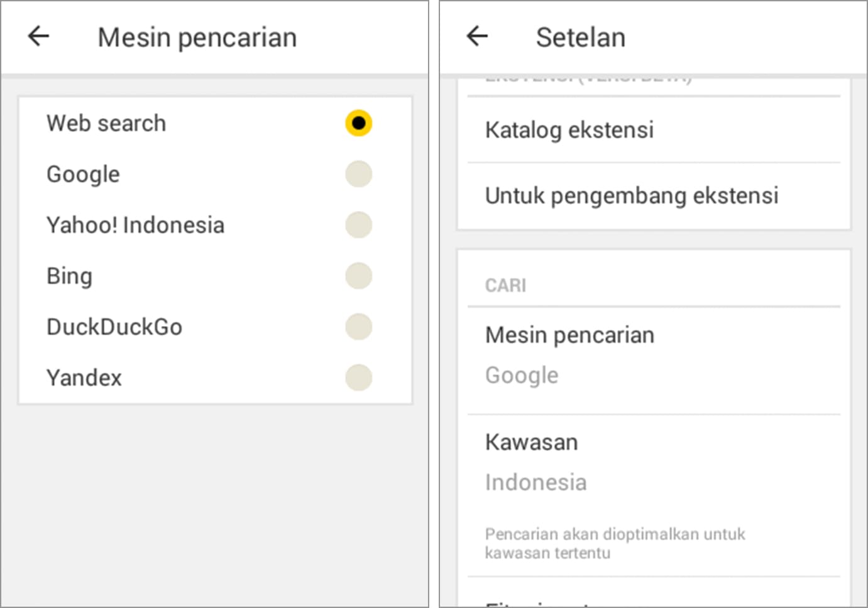868x608 pixels.
Task: Choose the Yahoo! Indonesia radio button
Action: point(358,225)
